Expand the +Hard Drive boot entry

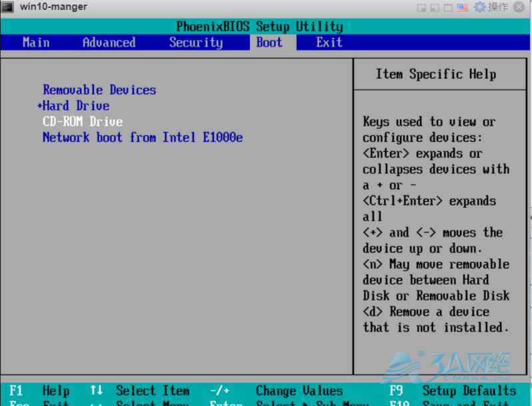73,106
